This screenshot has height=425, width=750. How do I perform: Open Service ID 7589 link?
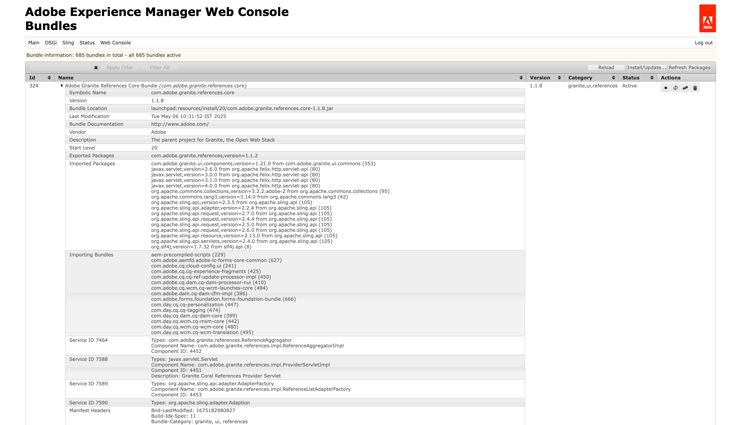click(x=88, y=383)
